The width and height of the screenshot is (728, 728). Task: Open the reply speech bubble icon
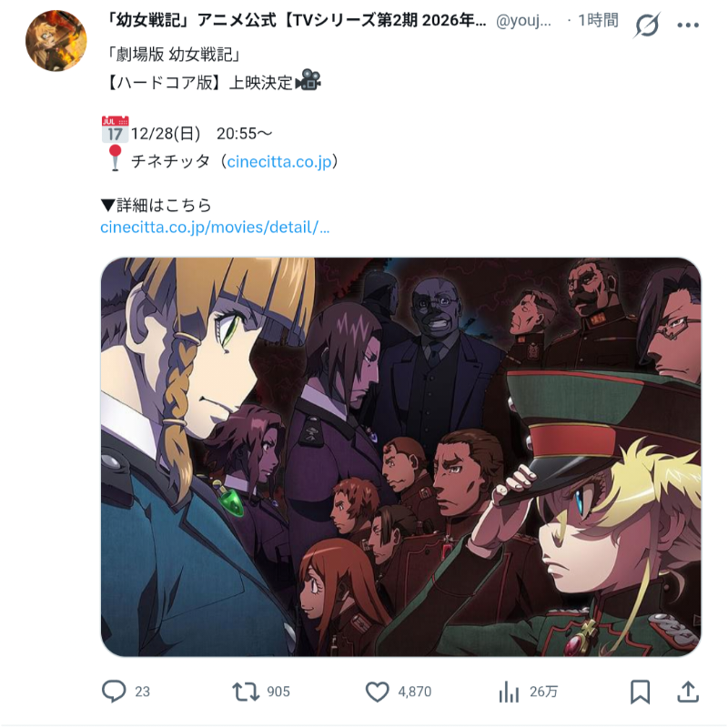(x=114, y=692)
